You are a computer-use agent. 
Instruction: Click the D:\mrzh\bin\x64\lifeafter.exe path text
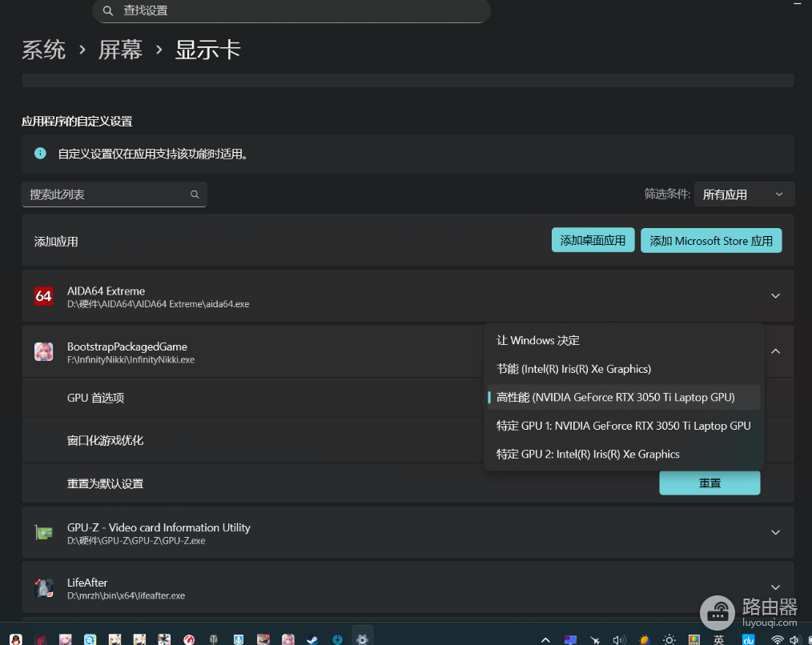coord(126,596)
